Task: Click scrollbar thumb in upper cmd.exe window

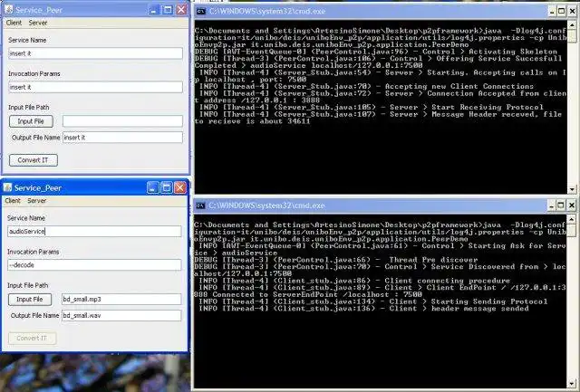Action: [572, 36]
